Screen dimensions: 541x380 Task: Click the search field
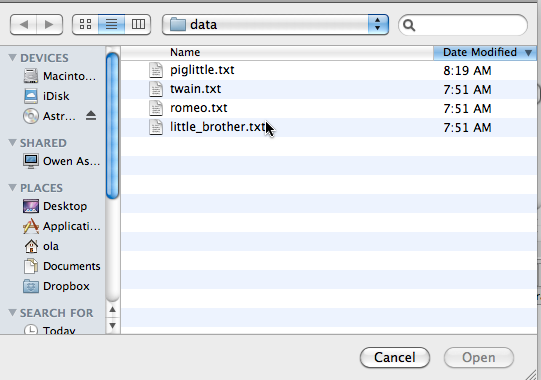pos(463,25)
